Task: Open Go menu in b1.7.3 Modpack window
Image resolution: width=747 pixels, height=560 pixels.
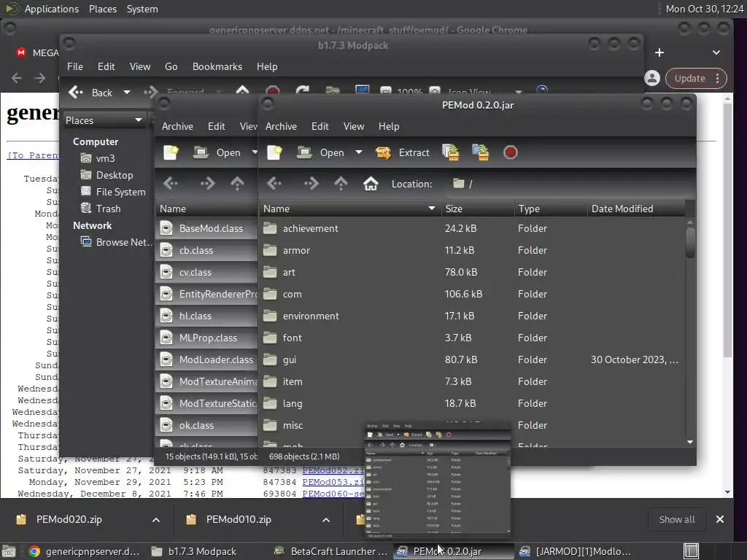Action: tap(171, 66)
